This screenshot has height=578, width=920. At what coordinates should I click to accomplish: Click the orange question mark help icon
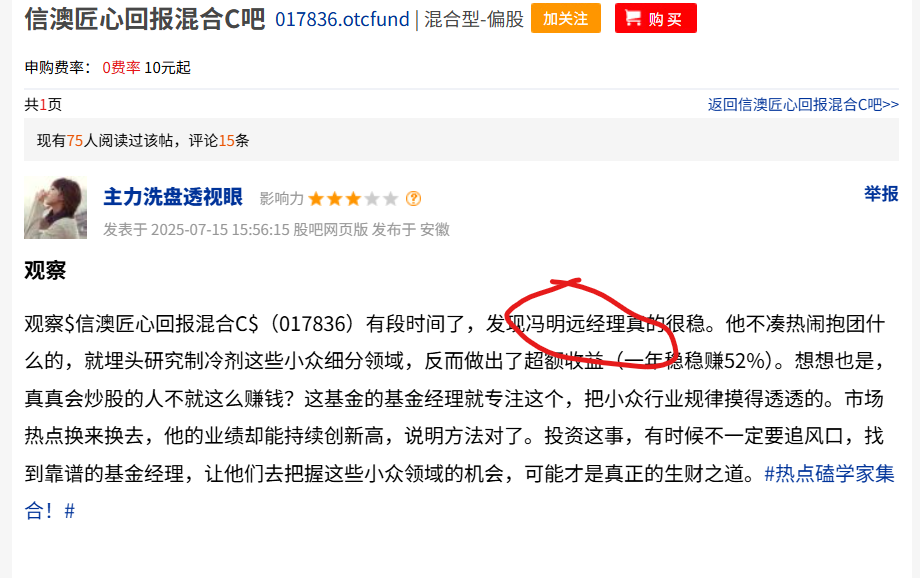[413, 199]
